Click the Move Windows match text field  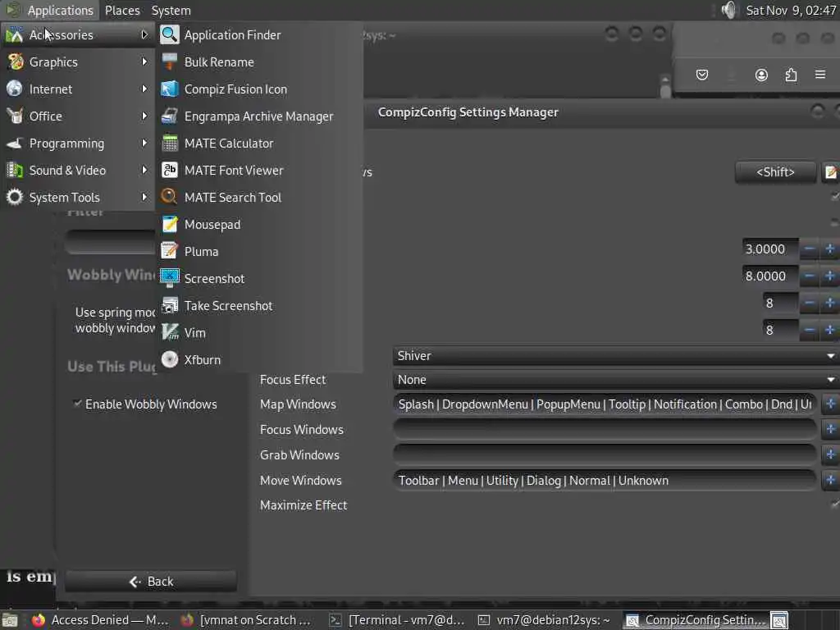[605, 480]
